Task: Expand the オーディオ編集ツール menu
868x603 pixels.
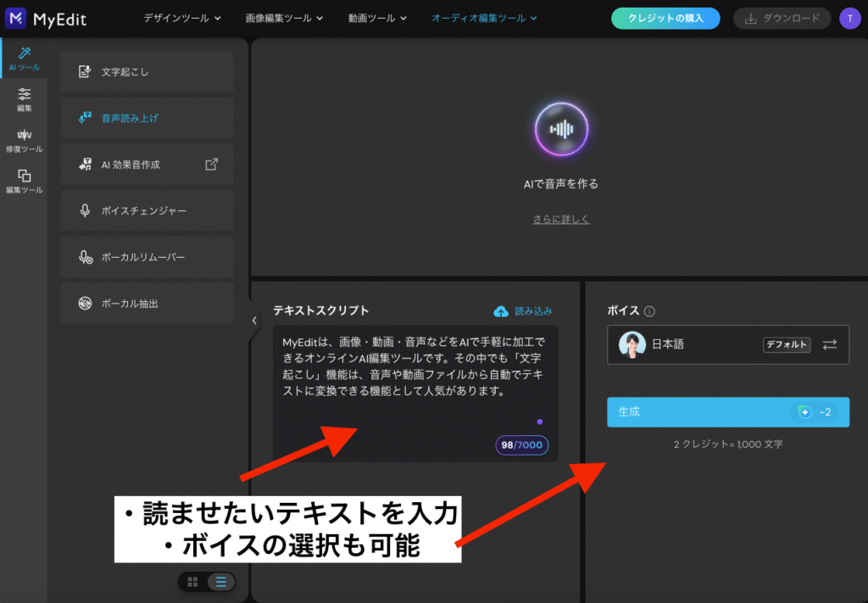Action: (484, 19)
